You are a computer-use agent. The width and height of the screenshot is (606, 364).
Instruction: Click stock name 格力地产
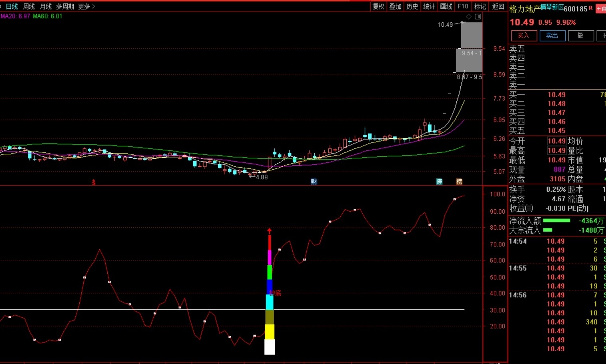click(x=525, y=9)
